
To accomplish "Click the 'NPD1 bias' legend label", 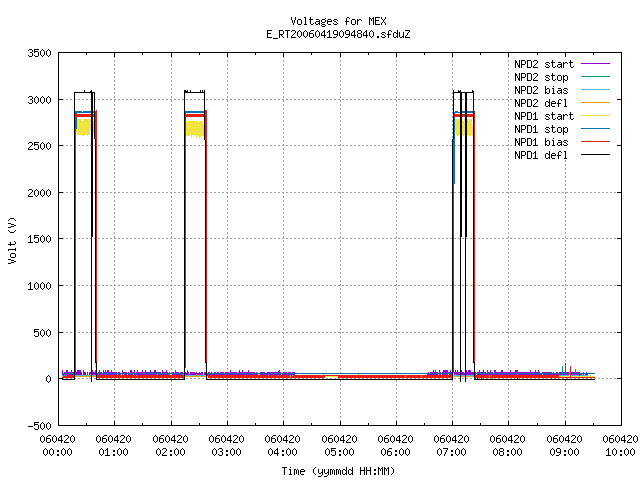I will [541, 142].
